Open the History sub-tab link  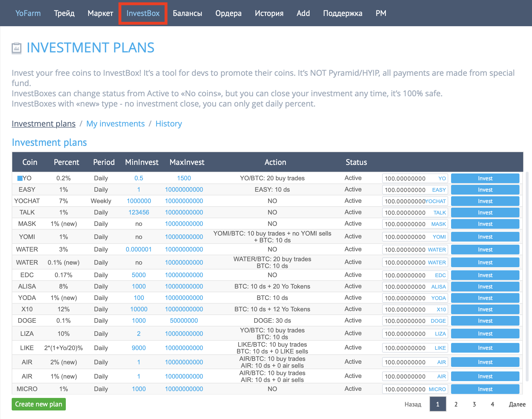point(169,124)
